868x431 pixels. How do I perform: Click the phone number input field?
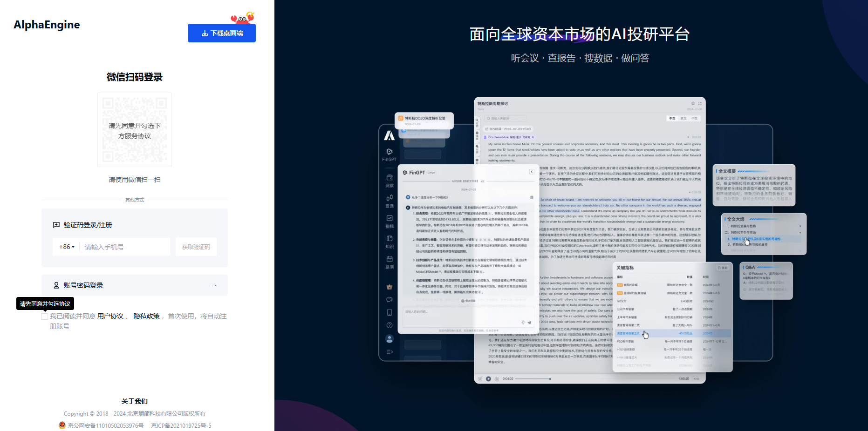click(x=125, y=247)
